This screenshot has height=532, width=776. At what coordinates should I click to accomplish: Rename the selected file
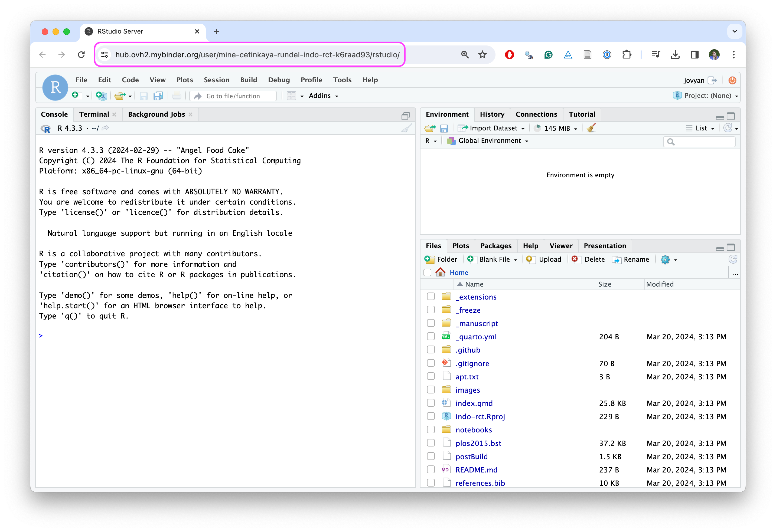pyautogui.click(x=631, y=259)
